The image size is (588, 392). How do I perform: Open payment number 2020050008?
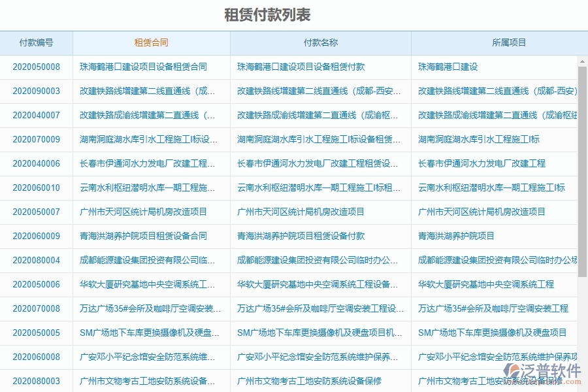pos(37,67)
